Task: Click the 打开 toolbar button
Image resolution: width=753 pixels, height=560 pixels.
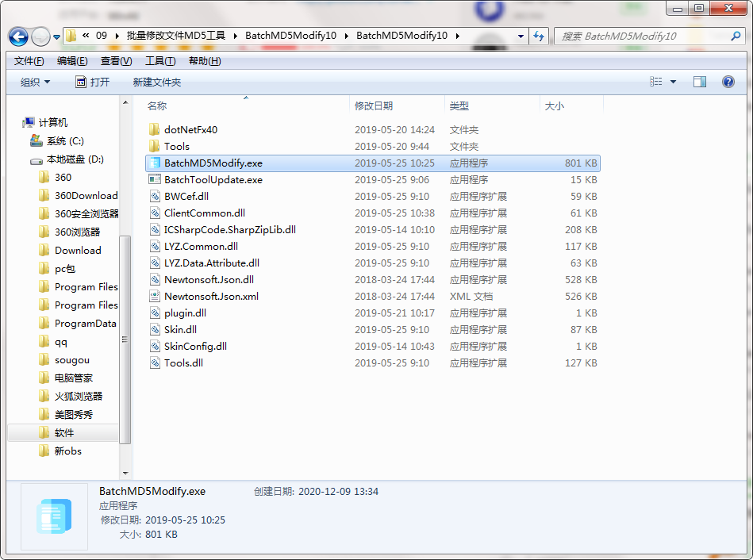Action: coord(93,82)
